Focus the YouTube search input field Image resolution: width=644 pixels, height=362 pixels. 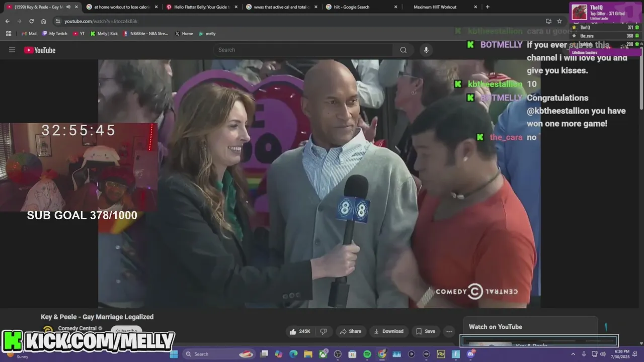[303, 50]
